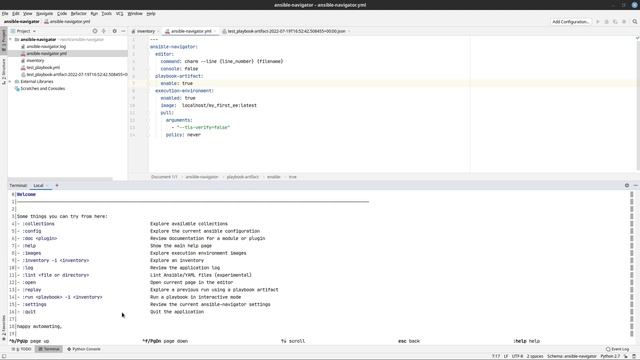Click terminal vertical scrollbar
The height and width of the screenshot is (360, 640).
click(631, 263)
